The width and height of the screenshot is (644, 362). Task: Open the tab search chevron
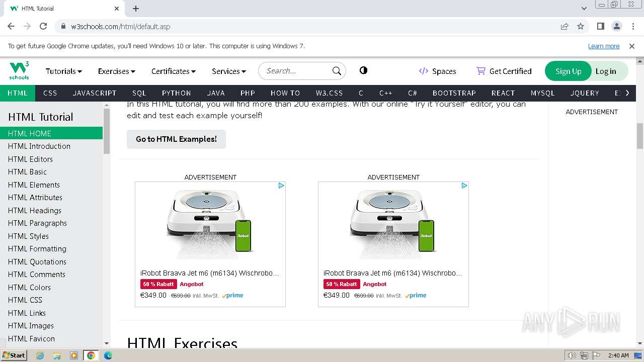point(584,9)
